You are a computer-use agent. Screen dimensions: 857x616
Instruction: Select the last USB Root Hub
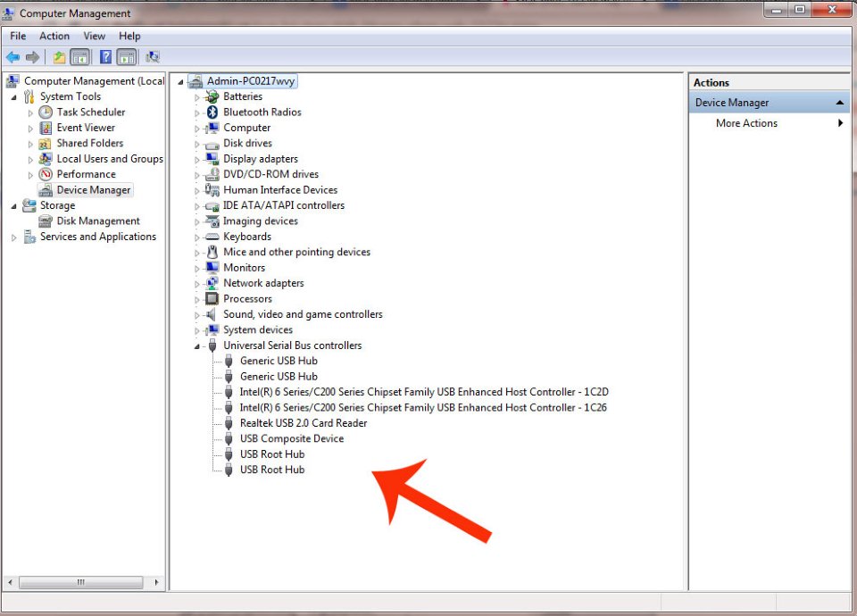[272, 470]
